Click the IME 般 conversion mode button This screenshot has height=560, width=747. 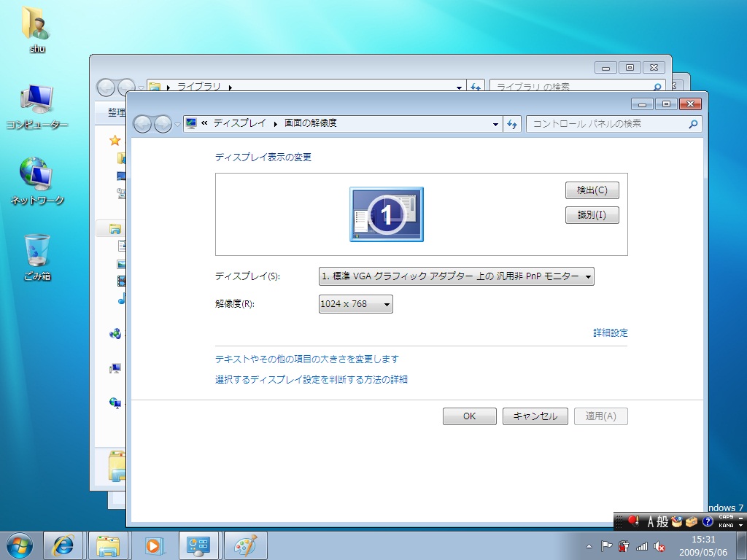(662, 522)
